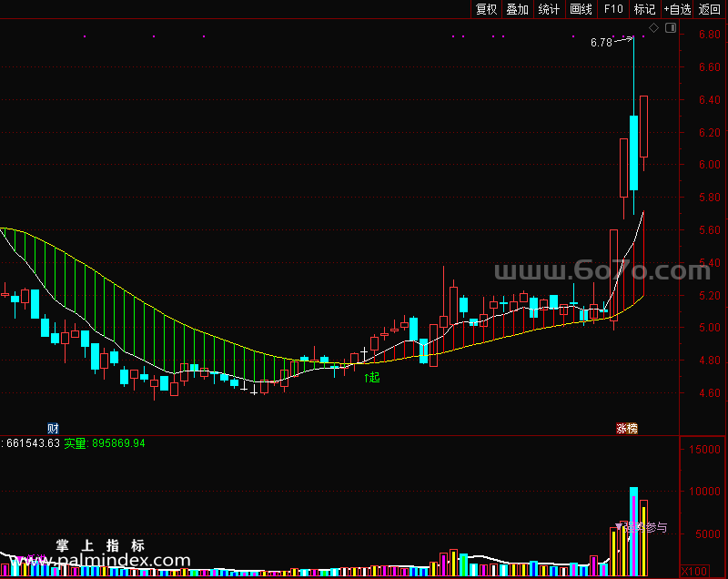Click the 复权 toolbar button
The width and height of the screenshot is (728, 579).
coord(487,9)
